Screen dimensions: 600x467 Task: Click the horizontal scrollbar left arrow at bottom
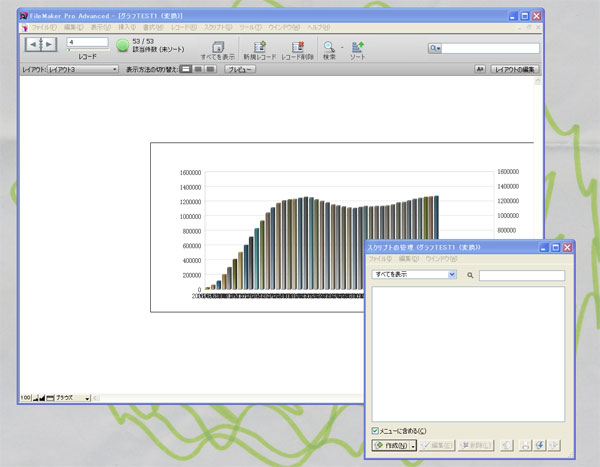click(95, 398)
